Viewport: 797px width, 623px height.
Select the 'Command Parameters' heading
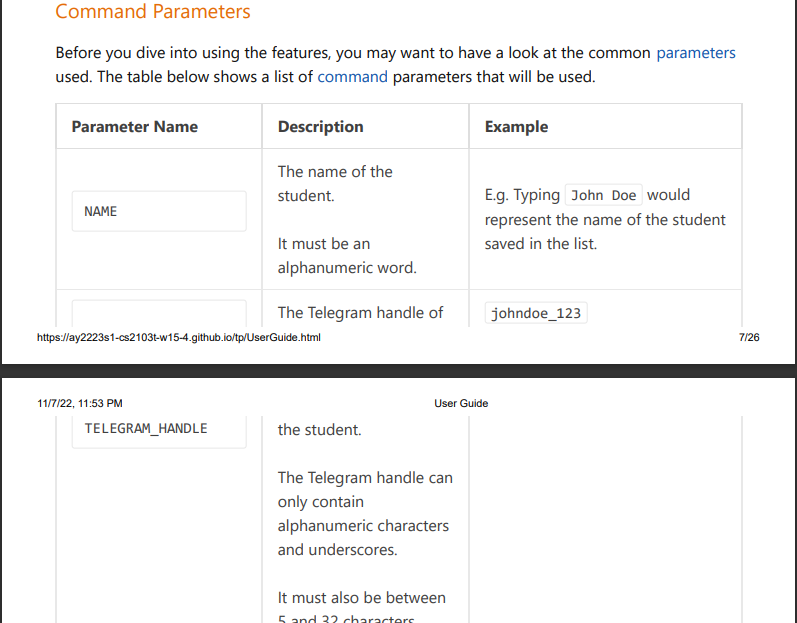coord(152,11)
